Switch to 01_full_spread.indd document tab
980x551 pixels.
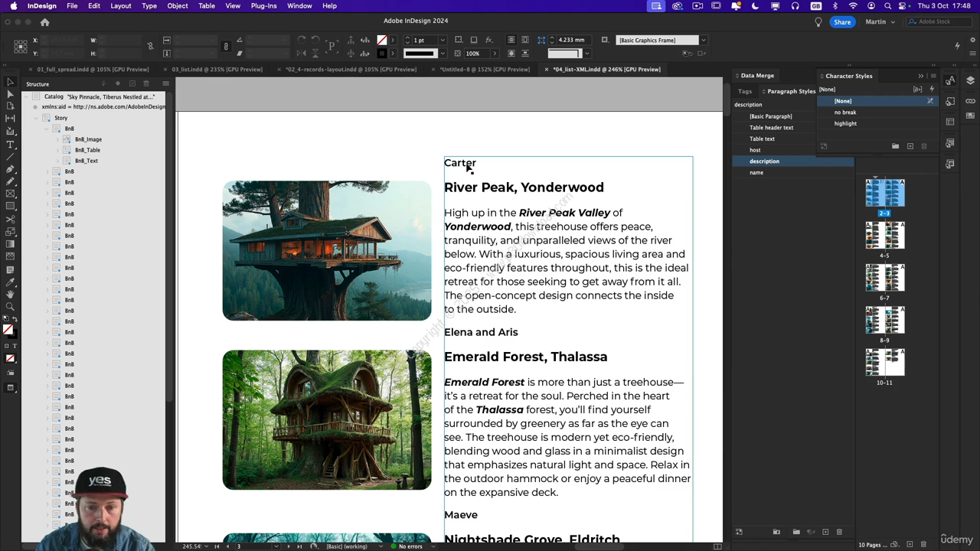pyautogui.click(x=93, y=69)
